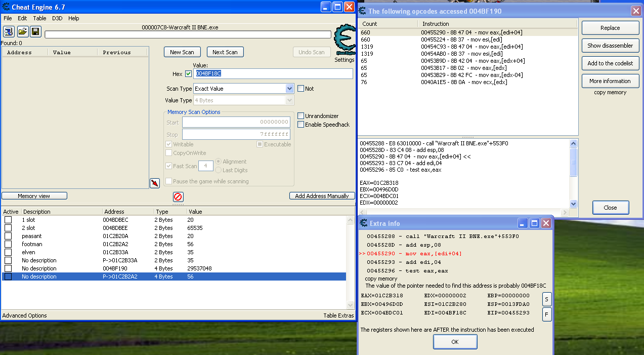644x355 pixels.
Task: Open the Help menu
Action: (x=74, y=18)
